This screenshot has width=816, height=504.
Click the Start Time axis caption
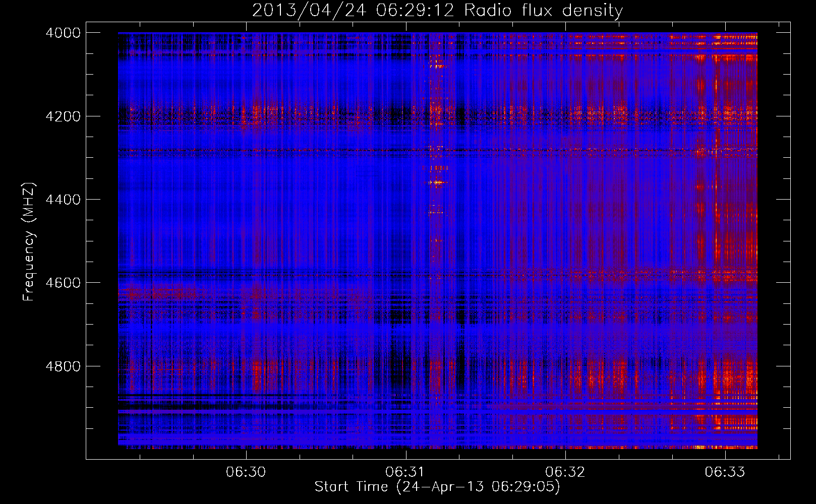[437, 487]
